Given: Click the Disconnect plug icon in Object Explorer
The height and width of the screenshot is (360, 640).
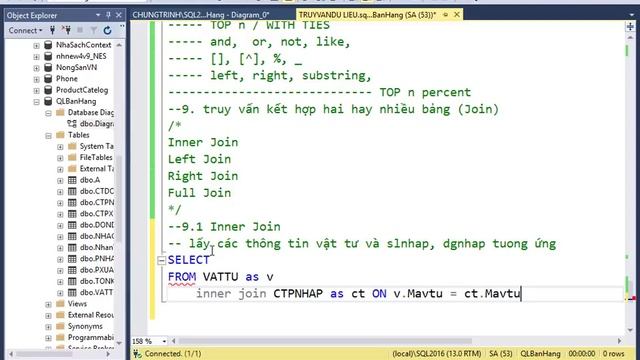Looking at the screenshot, I should (x=66, y=30).
